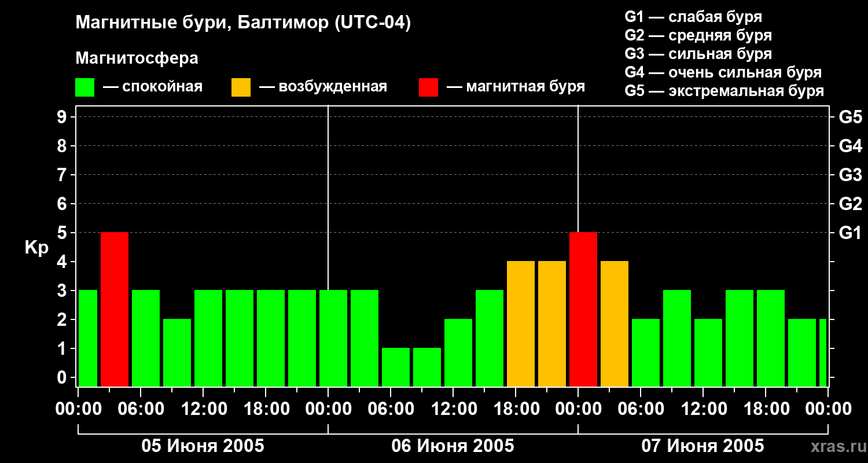Click the 18:00 time label under 06 Июня

tap(516, 409)
